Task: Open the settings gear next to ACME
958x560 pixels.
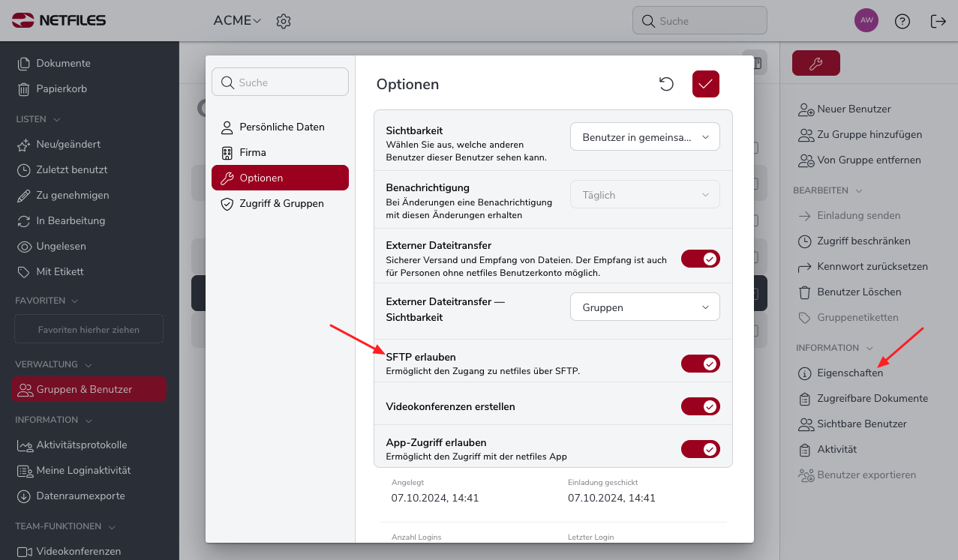Action: click(284, 21)
